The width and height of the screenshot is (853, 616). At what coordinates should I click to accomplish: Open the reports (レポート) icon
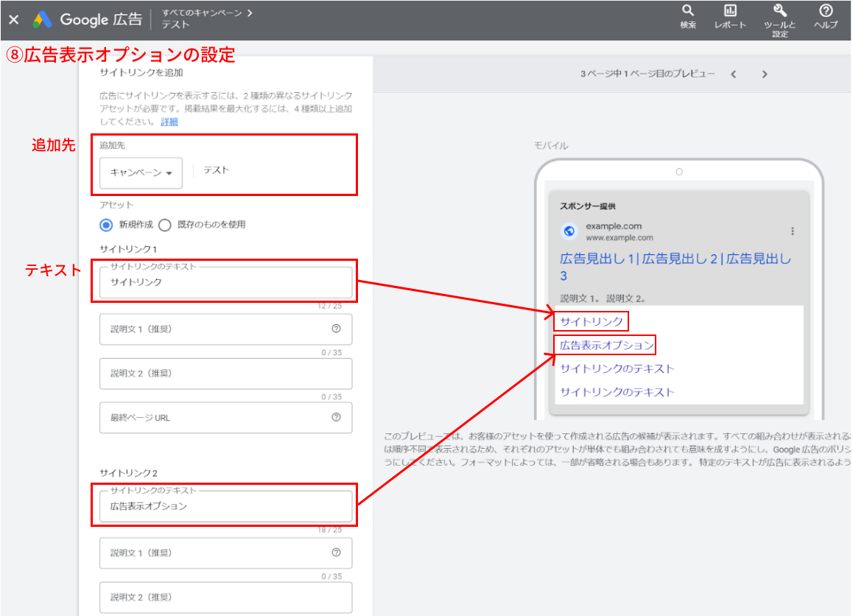click(730, 16)
